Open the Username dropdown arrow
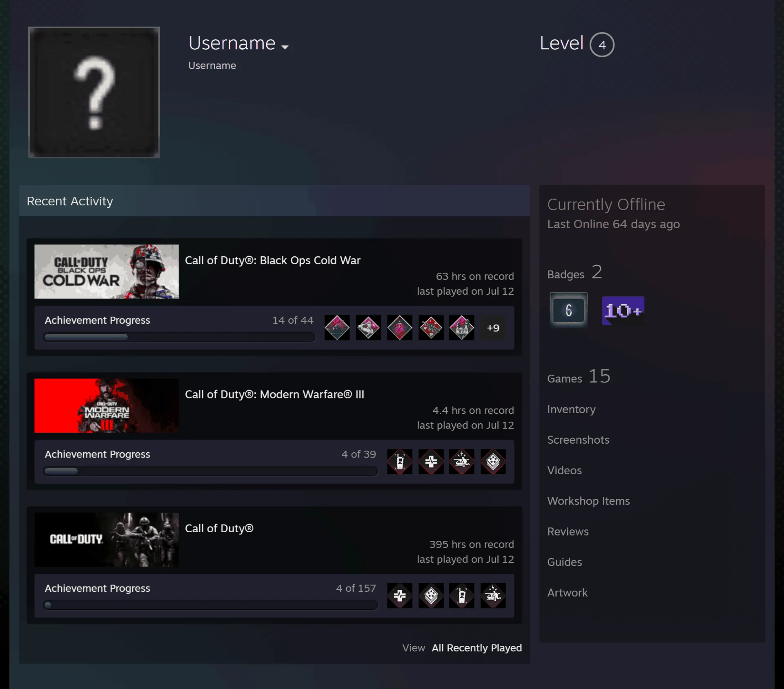 285,47
